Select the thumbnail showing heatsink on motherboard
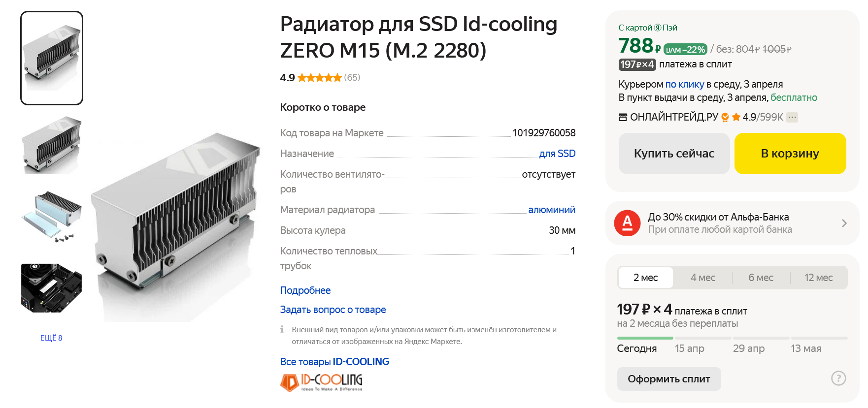 (51, 288)
